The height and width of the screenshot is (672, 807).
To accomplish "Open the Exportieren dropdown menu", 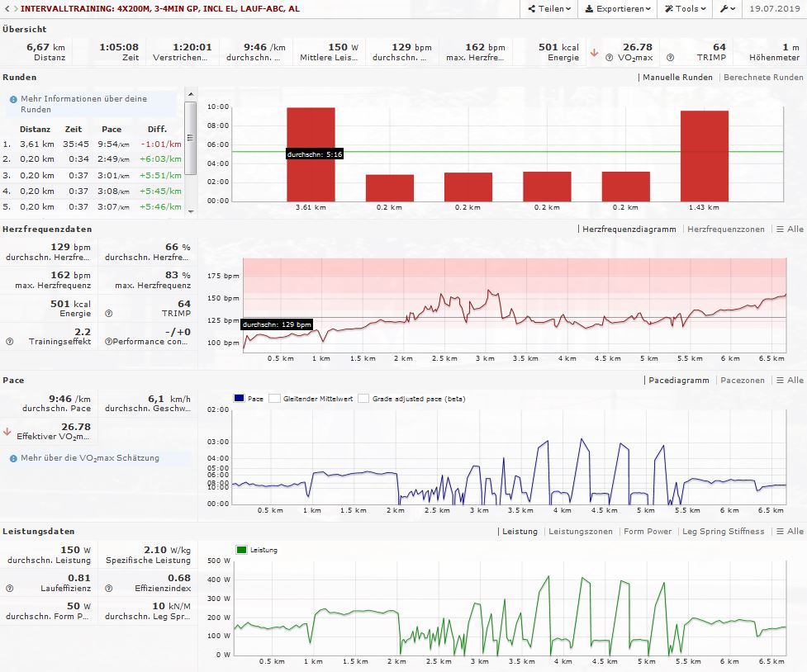I will pyautogui.click(x=617, y=8).
